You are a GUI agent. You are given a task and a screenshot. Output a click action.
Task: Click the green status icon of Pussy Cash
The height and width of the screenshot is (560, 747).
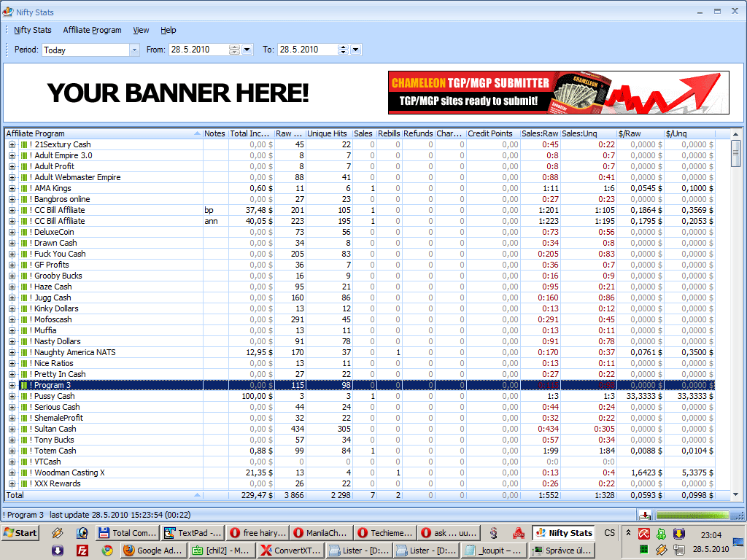click(x=24, y=396)
